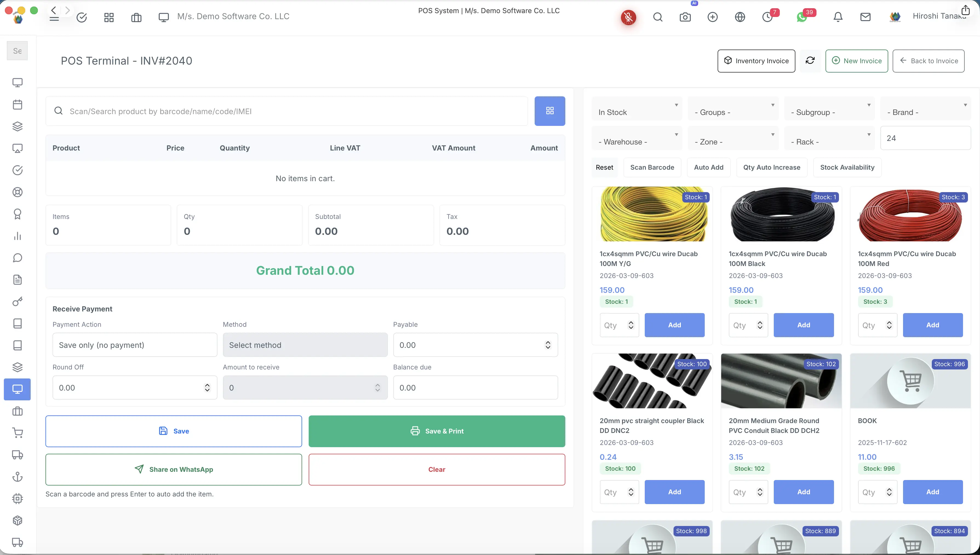The image size is (980, 555).
Task: Open the bar chart reports icon in sidebar
Action: pyautogui.click(x=18, y=236)
